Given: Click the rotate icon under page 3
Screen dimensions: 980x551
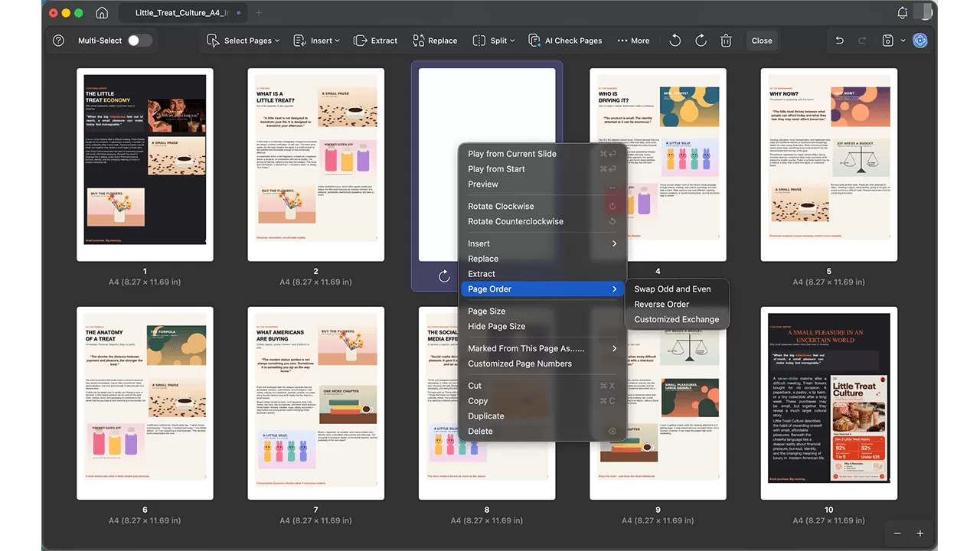Looking at the screenshot, I should click(444, 276).
